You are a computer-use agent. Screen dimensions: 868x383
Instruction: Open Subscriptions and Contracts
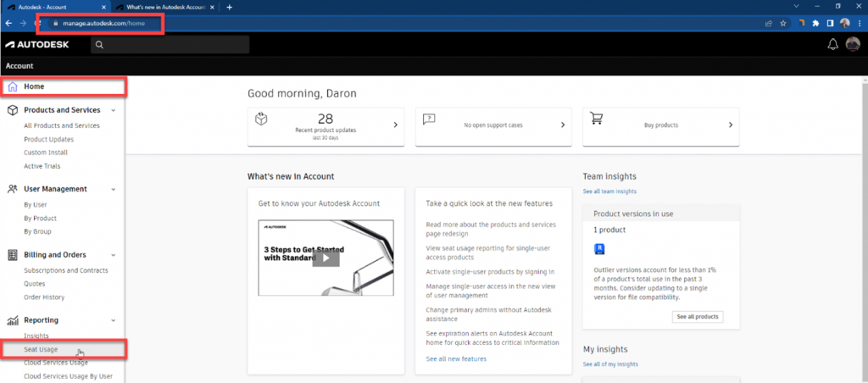click(66, 270)
